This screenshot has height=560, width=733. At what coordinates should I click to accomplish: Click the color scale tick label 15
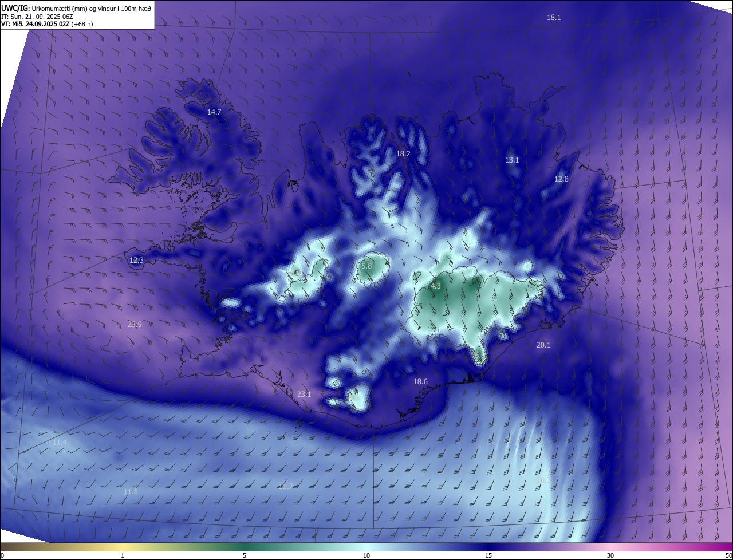(x=488, y=556)
